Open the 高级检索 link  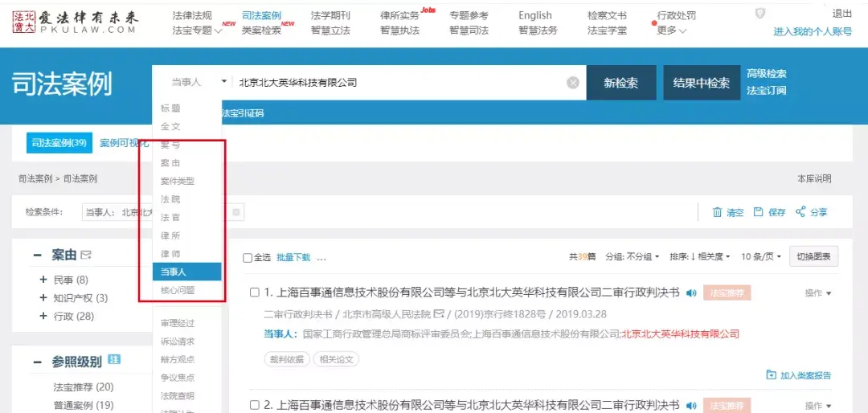pos(766,74)
